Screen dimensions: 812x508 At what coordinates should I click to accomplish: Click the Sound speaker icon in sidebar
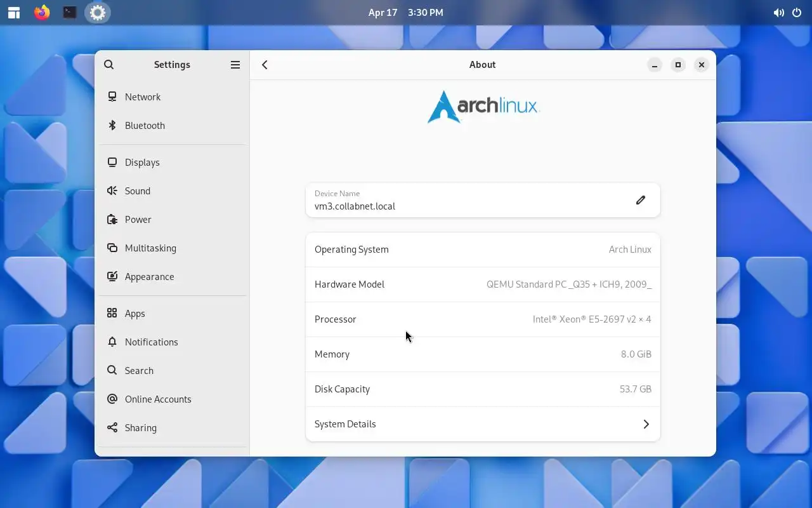(112, 190)
